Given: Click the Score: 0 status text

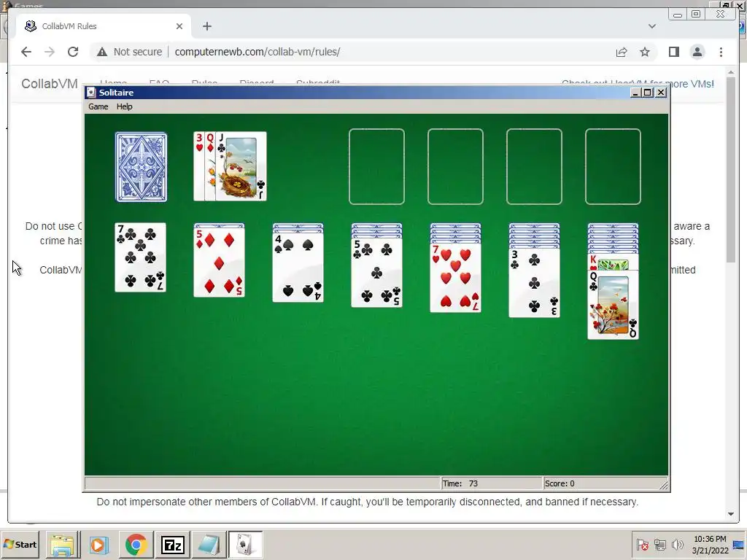Looking at the screenshot, I should coord(560,483).
